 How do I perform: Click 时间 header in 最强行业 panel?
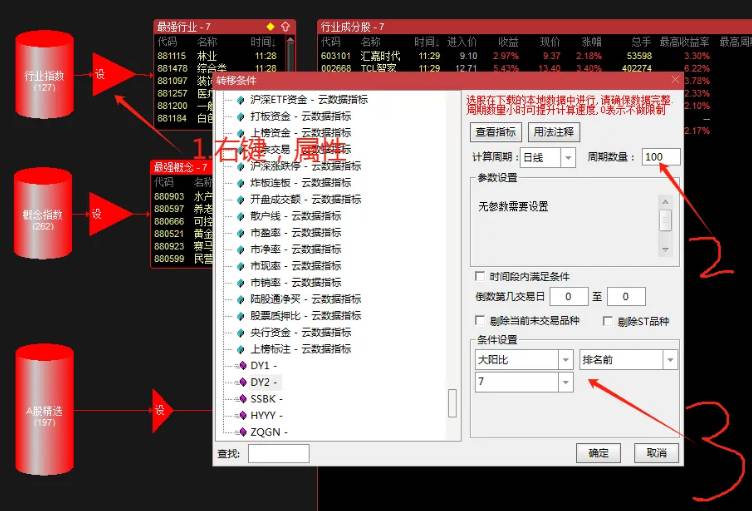[x=263, y=42]
